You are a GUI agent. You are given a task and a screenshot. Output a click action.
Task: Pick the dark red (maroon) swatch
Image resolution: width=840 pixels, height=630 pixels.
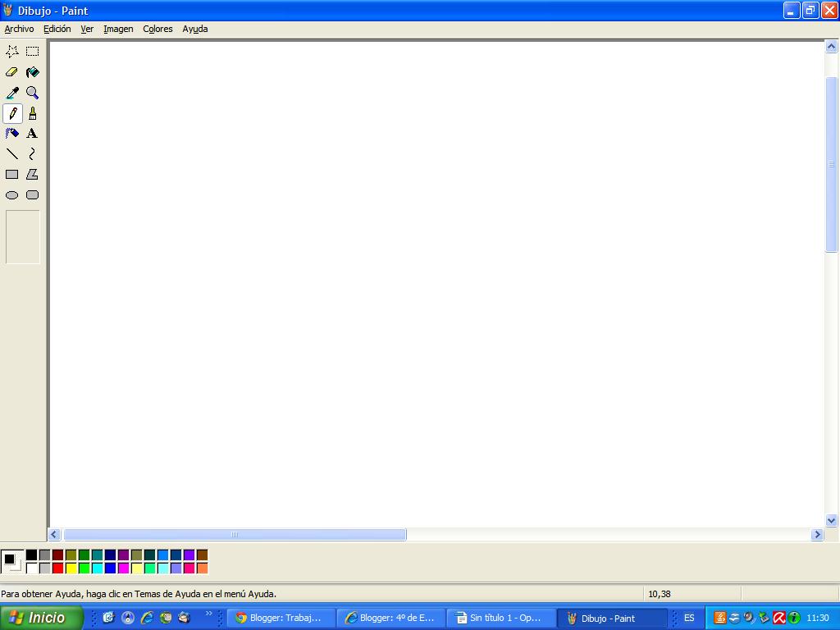coord(58,555)
